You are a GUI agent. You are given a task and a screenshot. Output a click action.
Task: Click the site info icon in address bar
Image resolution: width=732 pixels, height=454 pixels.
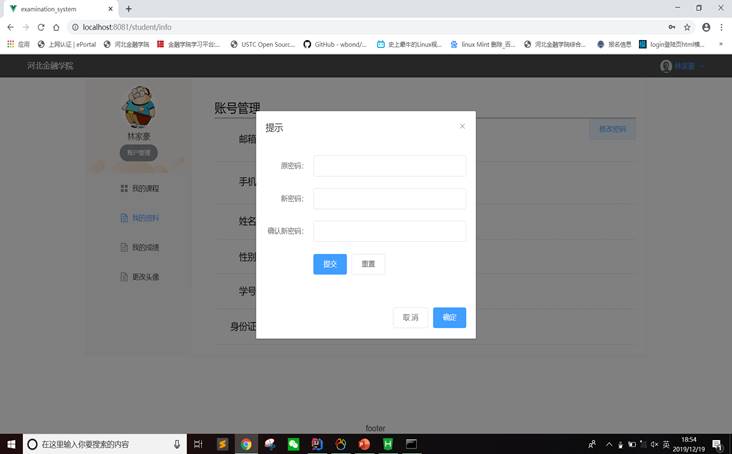(75, 27)
